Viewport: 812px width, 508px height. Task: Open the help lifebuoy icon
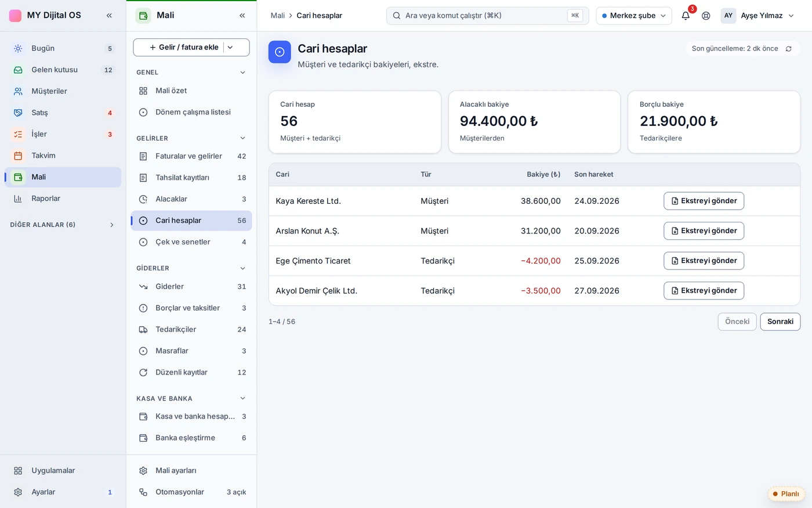706,16
